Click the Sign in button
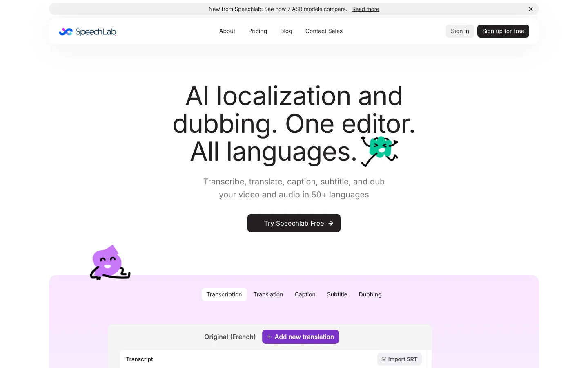The image size is (588, 368). (x=460, y=31)
